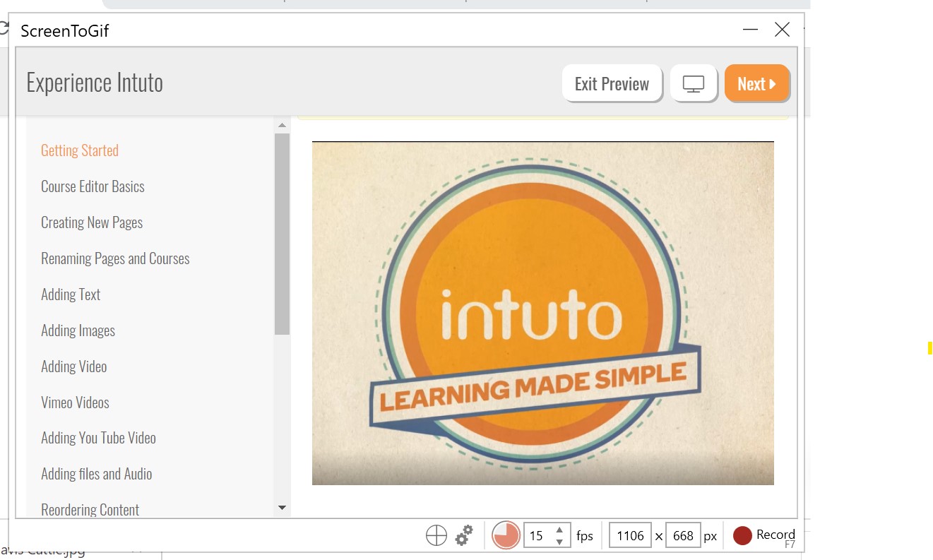Screen dimensions: 933x560
Task: Open ScreenToGif settings gears icon
Action: pyautogui.click(x=464, y=535)
